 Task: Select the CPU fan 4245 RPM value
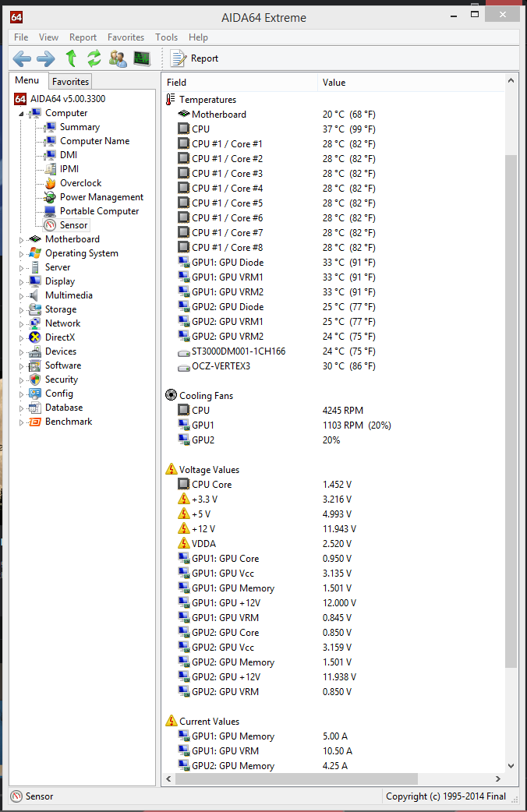pyautogui.click(x=343, y=411)
